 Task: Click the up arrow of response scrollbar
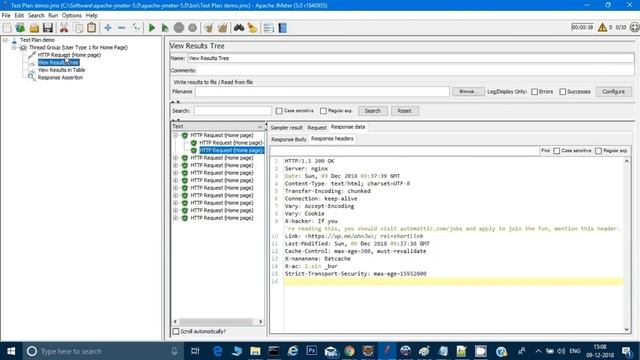(627, 162)
